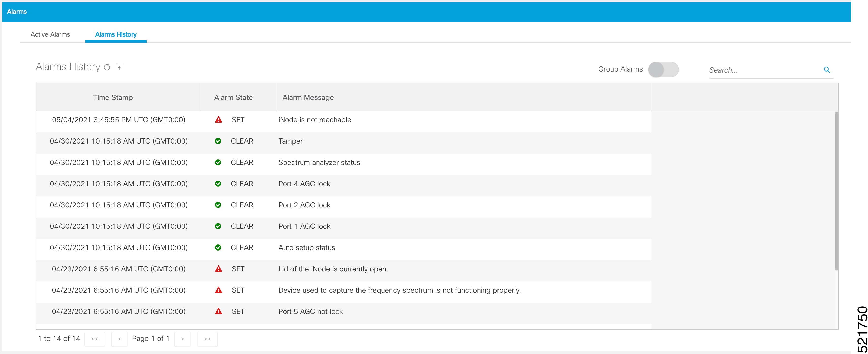Screen dimensions: 868x354
Task: Select the 'Port 4 AGC lock' message
Action: coord(304,184)
